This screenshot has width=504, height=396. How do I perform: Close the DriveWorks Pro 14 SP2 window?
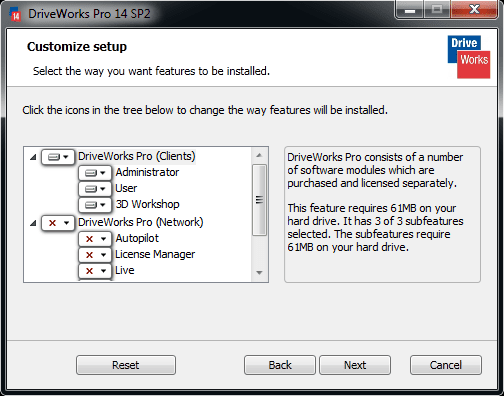pos(474,9)
